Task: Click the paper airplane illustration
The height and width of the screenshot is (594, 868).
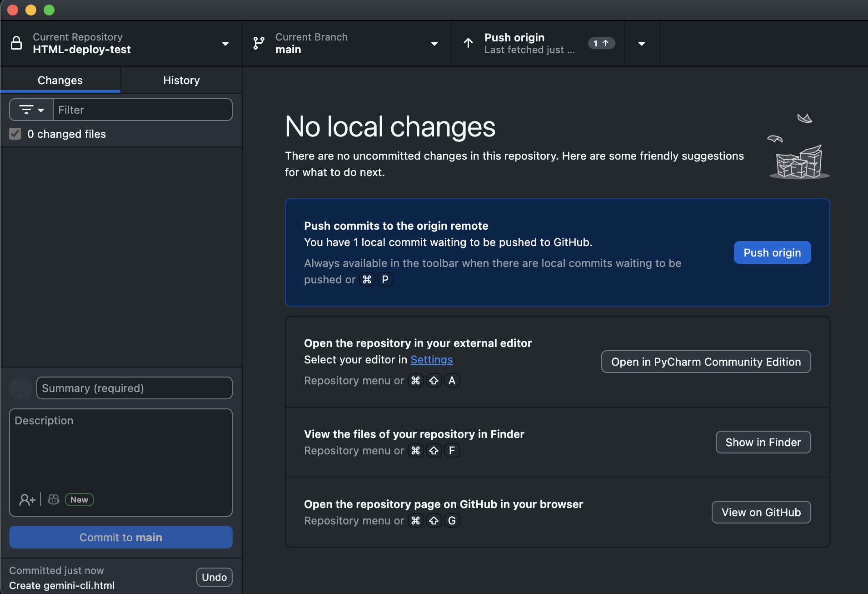Action: coord(804,118)
